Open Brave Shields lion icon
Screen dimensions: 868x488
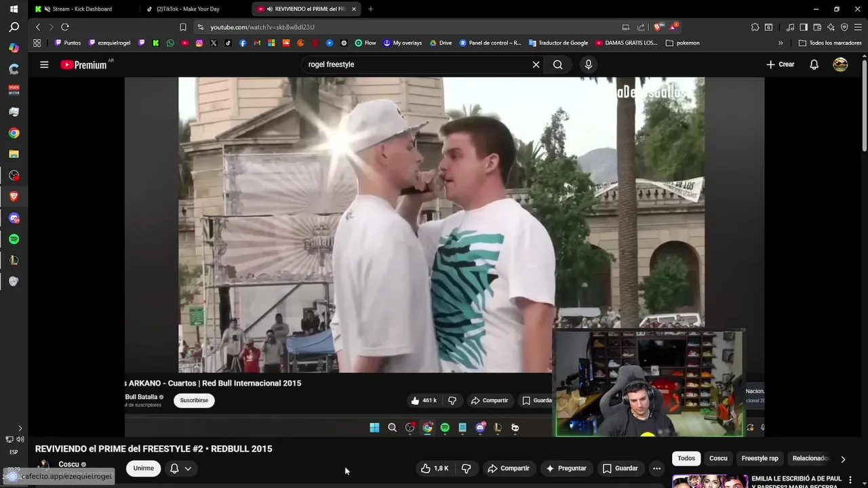pyautogui.click(x=657, y=27)
